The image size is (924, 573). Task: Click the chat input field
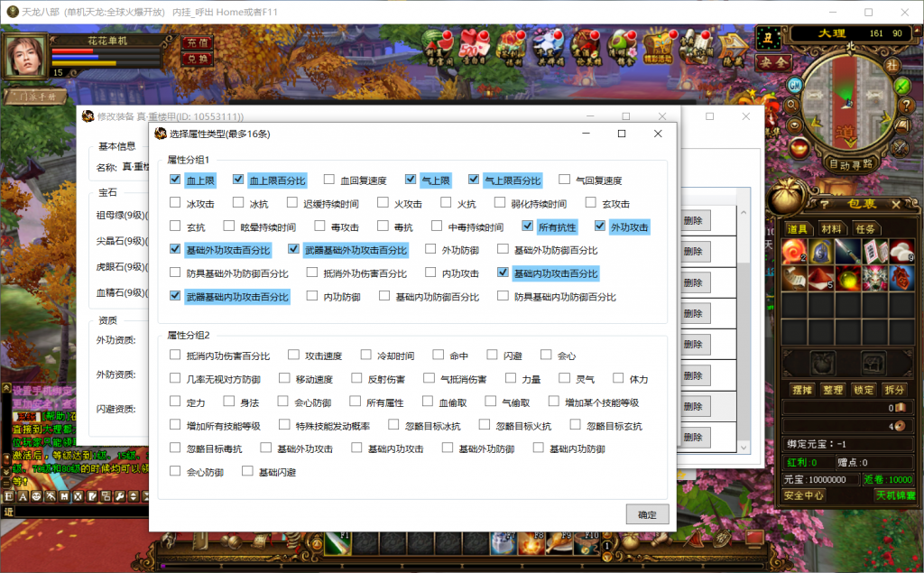(x=82, y=512)
